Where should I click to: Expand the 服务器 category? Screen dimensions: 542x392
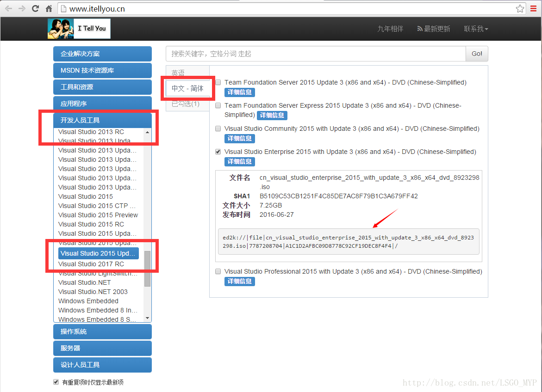coord(102,348)
